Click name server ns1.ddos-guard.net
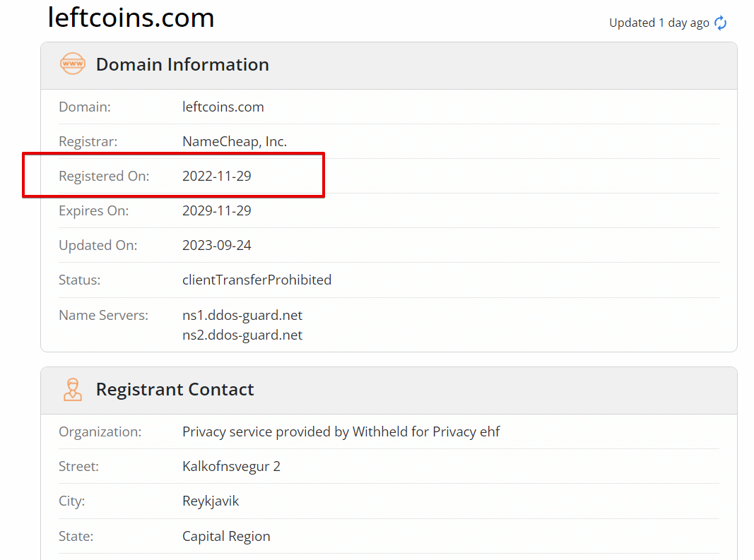This screenshot has width=754, height=560. click(x=242, y=316)
